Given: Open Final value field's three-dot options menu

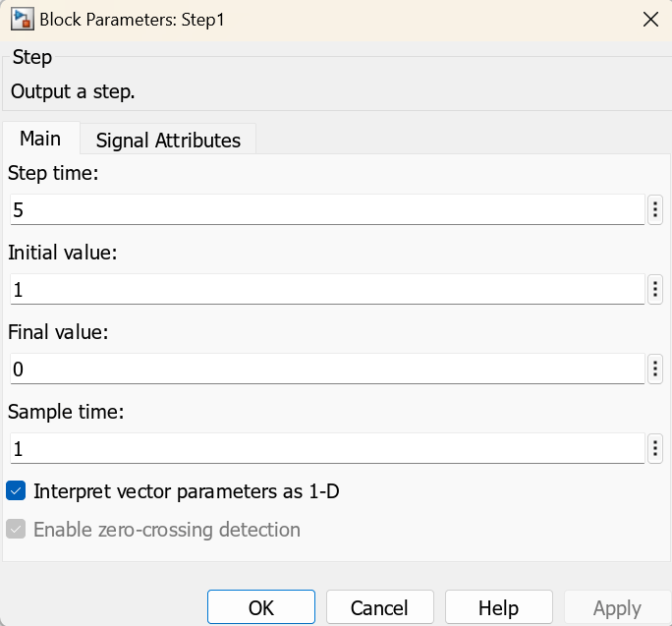Looking at the screenshot, I should pos(655,369).
